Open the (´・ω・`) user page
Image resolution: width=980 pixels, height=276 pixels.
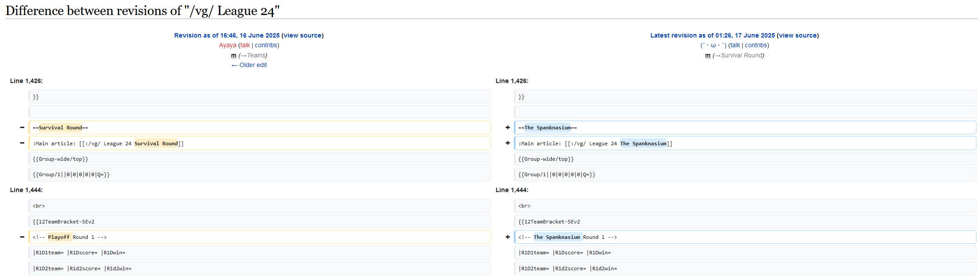713,45
